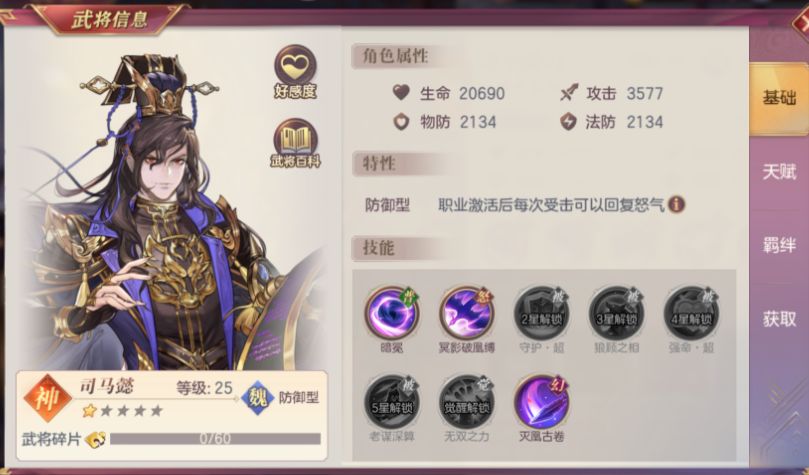This screenshot has height=475, width=809.
Task: Switch to the 基础 tab
Action: coord(779,98)
